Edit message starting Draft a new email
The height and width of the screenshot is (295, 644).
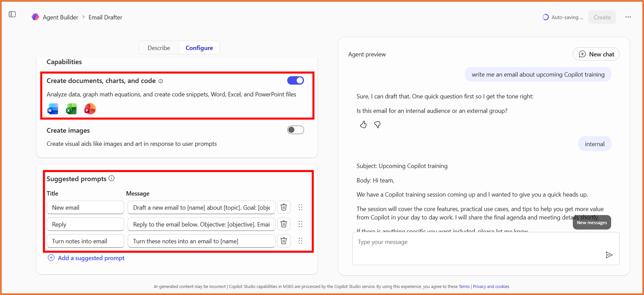point(202,207)
